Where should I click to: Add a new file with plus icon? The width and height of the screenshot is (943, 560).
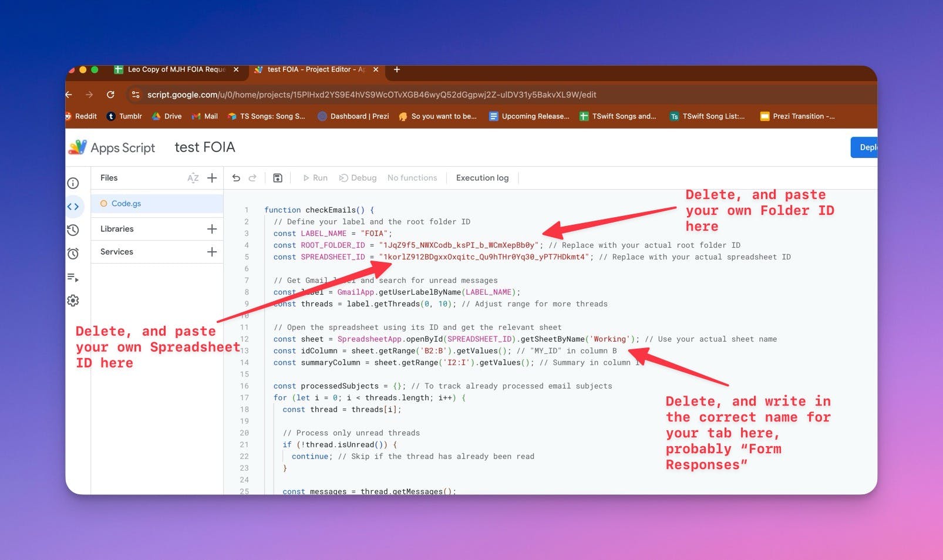tap(212, 178)
